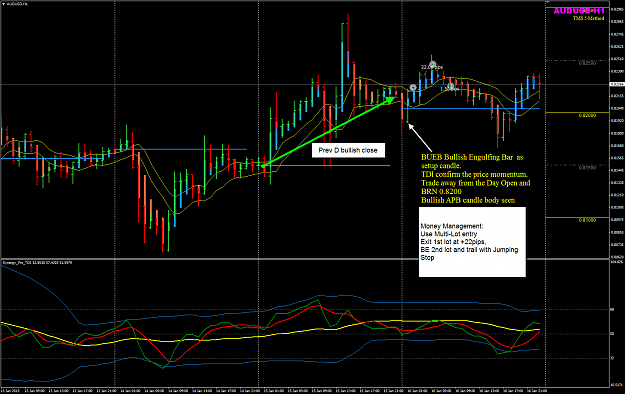Image resolution: width=625 pixels, height=394 pixels.
Task: Click the trade marker beside the '1.3' pips label
Action: tap(450, 86)
